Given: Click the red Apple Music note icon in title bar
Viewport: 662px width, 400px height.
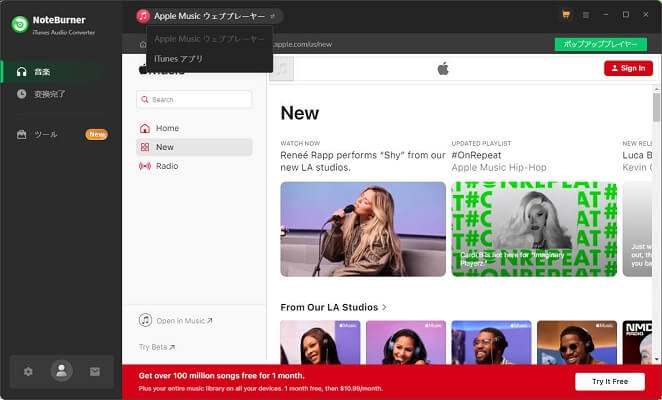Looking at the screenshot, I should tap(143, 16).
